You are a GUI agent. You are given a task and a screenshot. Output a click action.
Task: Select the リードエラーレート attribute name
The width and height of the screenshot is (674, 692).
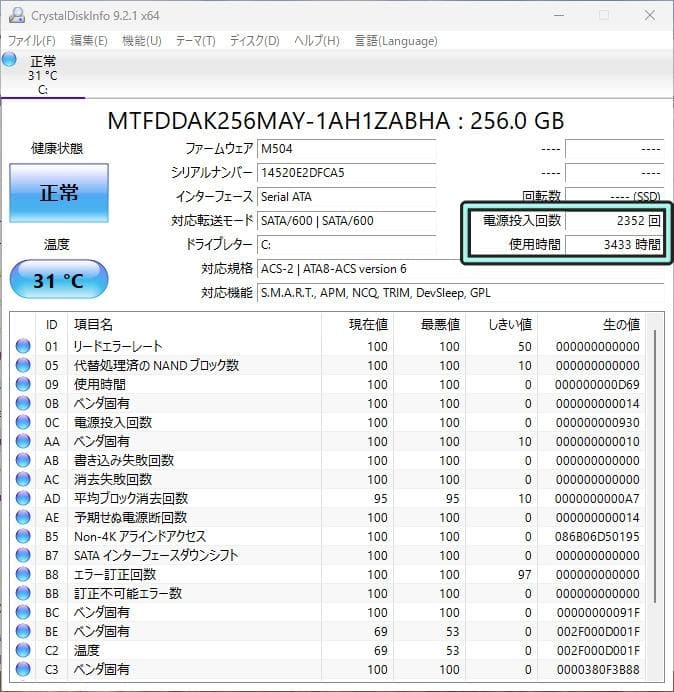118,346
